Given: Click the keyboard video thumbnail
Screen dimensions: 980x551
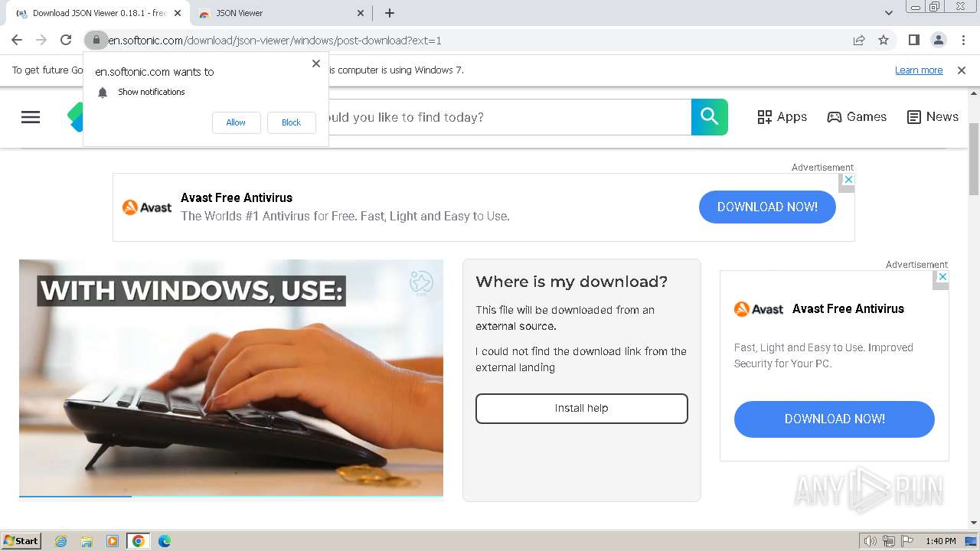Looking at the screenshot, I should pyautogui.click(x=231, y=377).
